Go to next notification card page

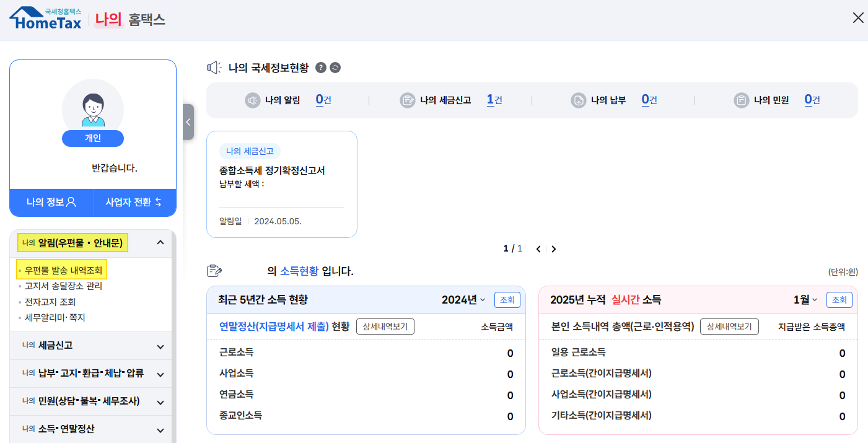coord(554,249)
